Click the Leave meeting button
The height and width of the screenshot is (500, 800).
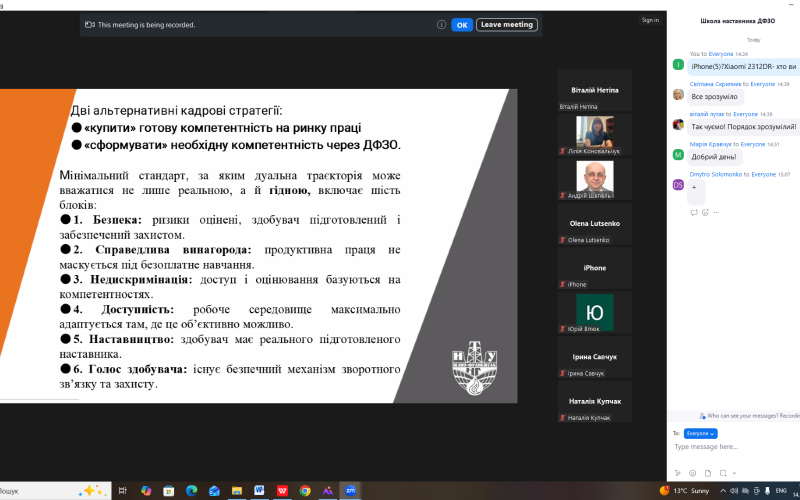[507, 24]
